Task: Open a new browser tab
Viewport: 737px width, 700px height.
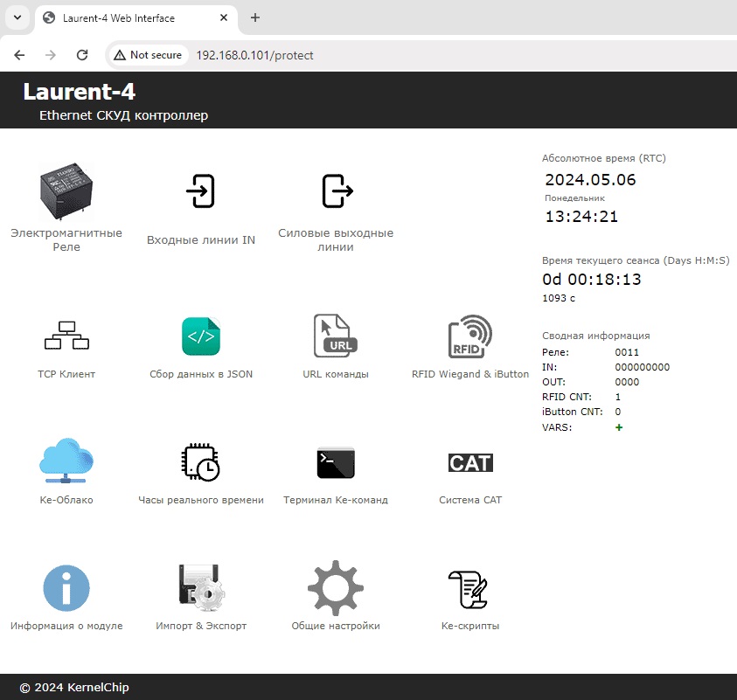Action: 254,17
